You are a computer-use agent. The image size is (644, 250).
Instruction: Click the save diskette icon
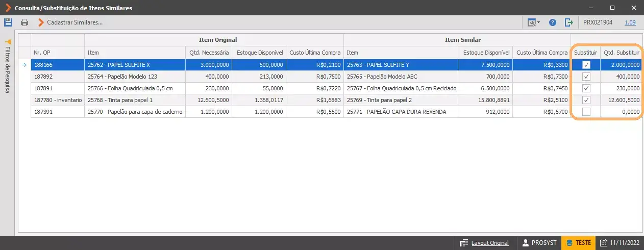pos(8,22)
